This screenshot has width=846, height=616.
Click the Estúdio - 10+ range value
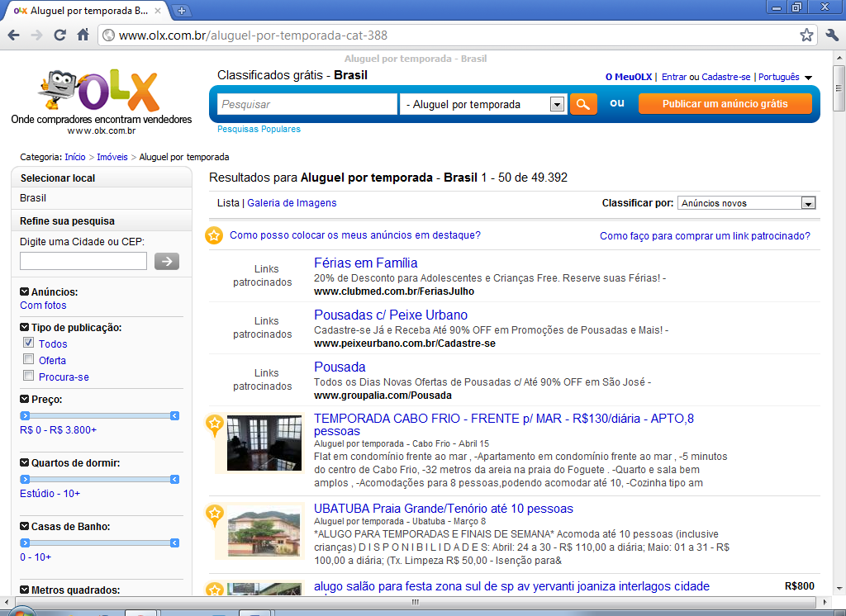(50, 494)
